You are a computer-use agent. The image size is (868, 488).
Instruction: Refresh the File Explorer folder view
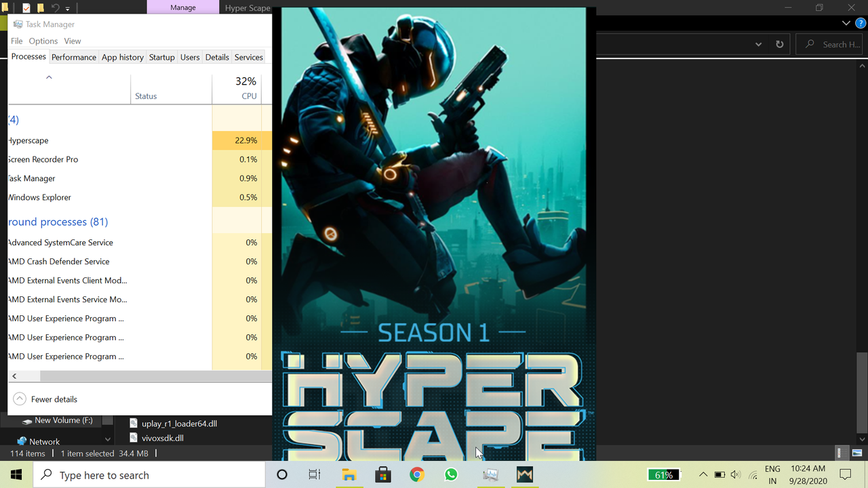(x=780, y=44)
